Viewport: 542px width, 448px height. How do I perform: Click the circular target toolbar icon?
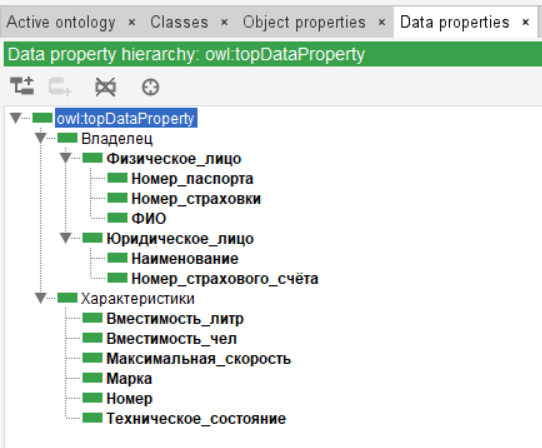pos(150,87)
